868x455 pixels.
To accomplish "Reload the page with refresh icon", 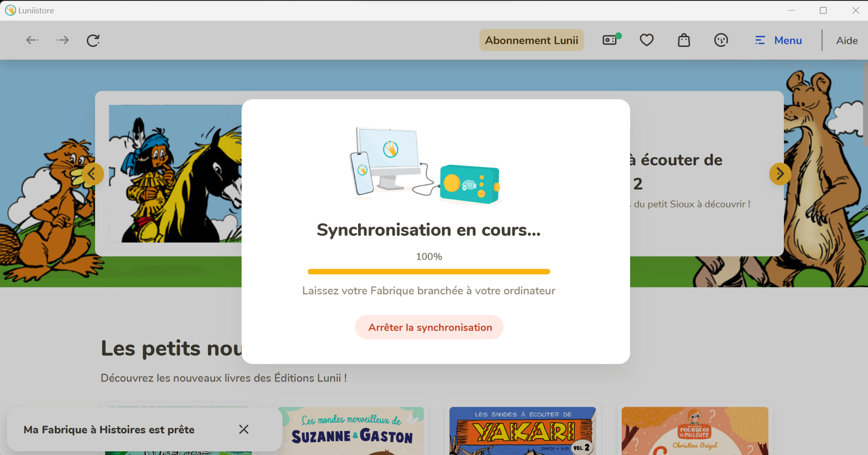I will point(93,40).
